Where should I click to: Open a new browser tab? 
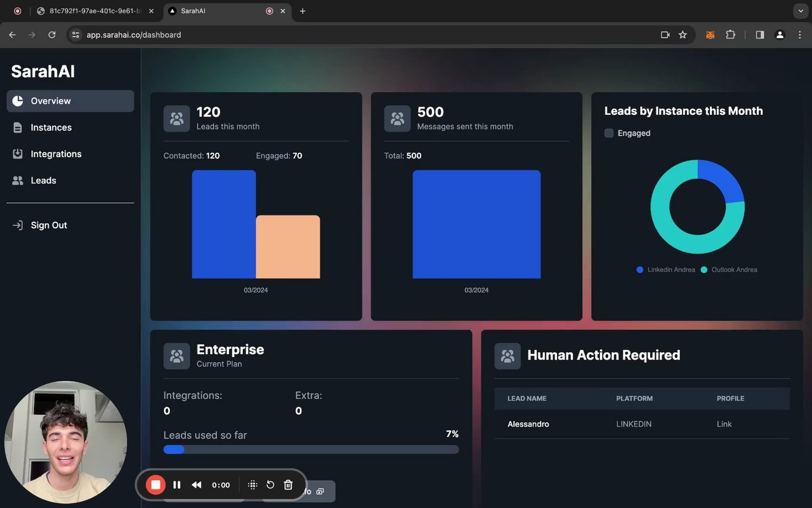tap(303, 11)
